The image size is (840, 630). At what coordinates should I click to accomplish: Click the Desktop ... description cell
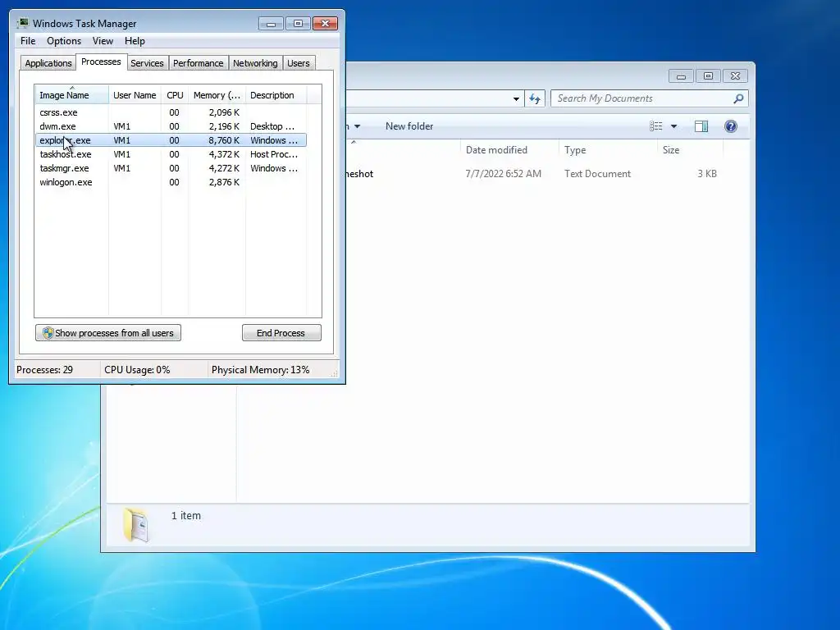(x=272, y=126)
